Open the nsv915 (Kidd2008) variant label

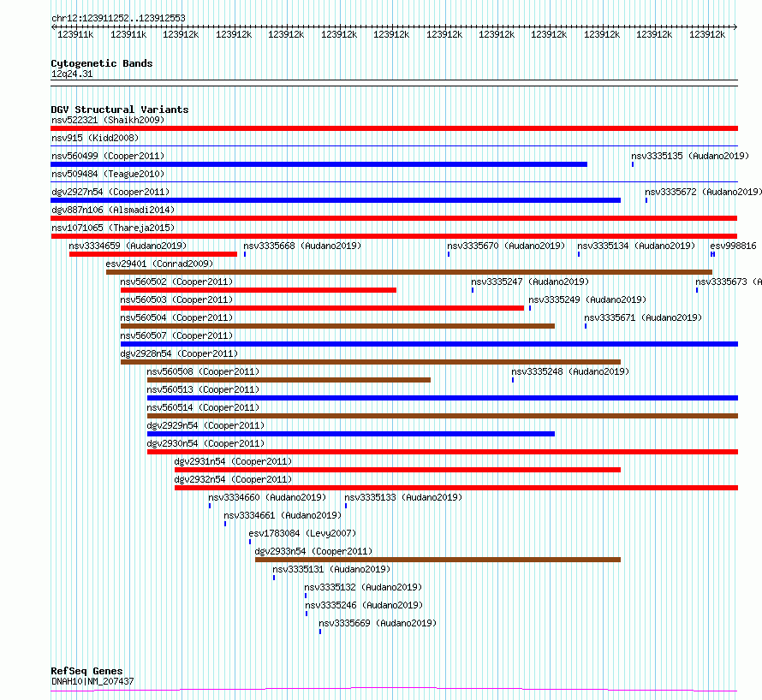(95, 138)
